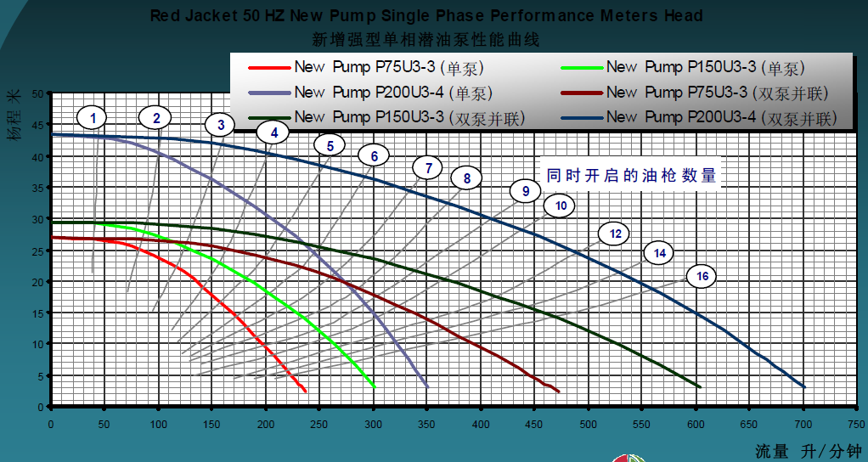Click the Red Jacket 50 HZ chart title

click(x=426, y=16)
